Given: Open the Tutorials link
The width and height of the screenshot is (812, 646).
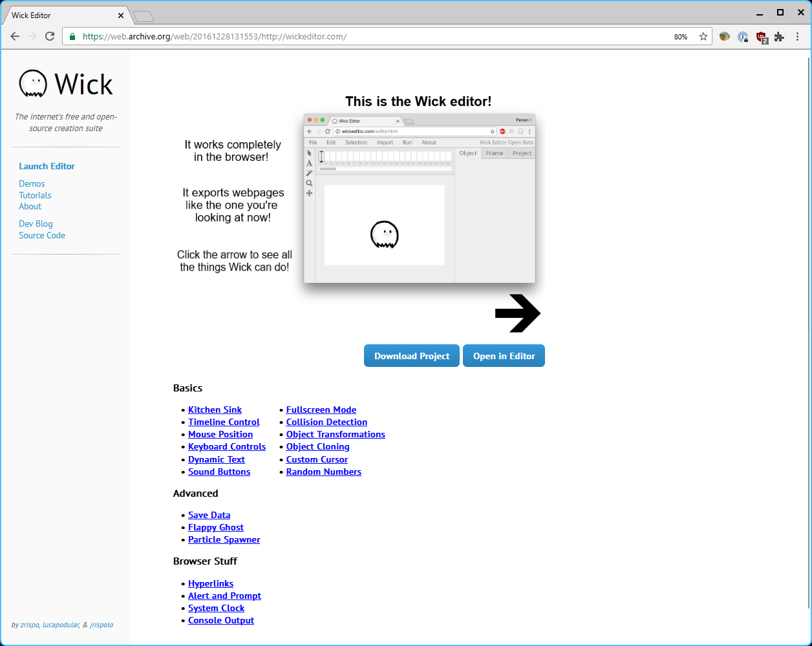Looking at the screenshot, I should click(x=35, y=195).
